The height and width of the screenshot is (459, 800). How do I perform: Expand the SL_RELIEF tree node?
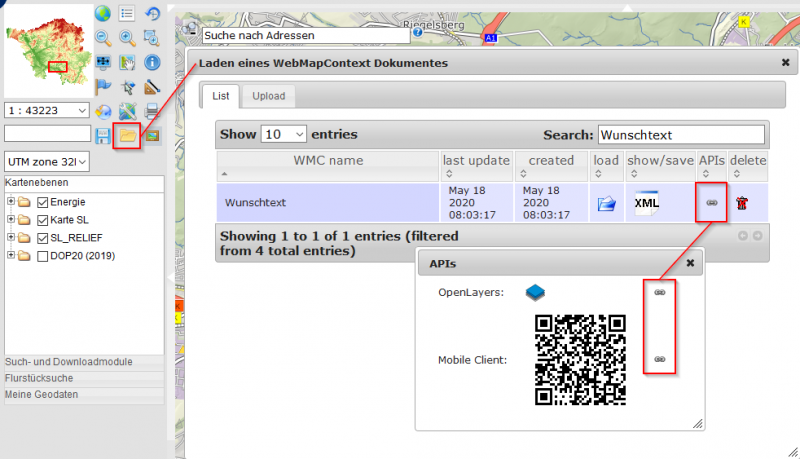click(x=11, y=237)
